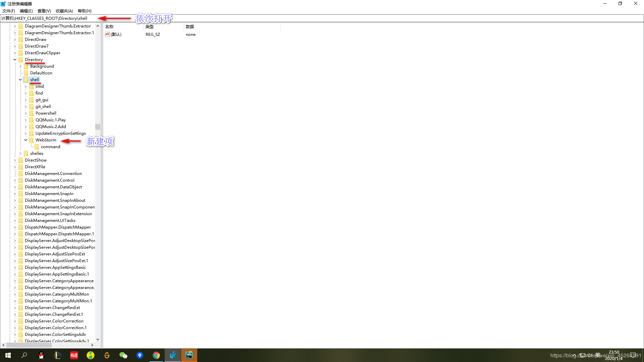Open Windows Start menu
Viewport: 644px width, 362px height.
8,355
